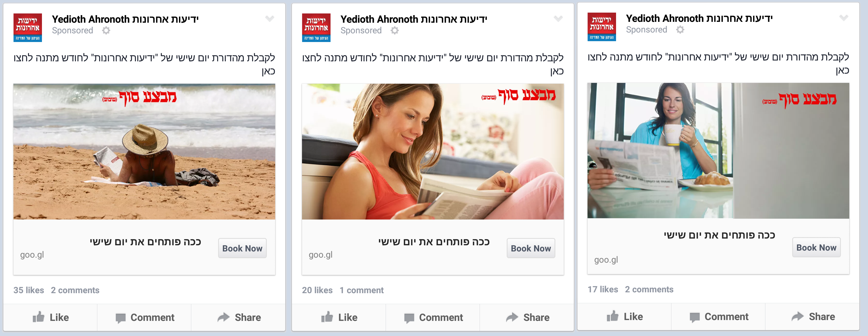868x336 pixels.
Task: Open the 1 comment link on middle ad
Action: click(362, 290)
